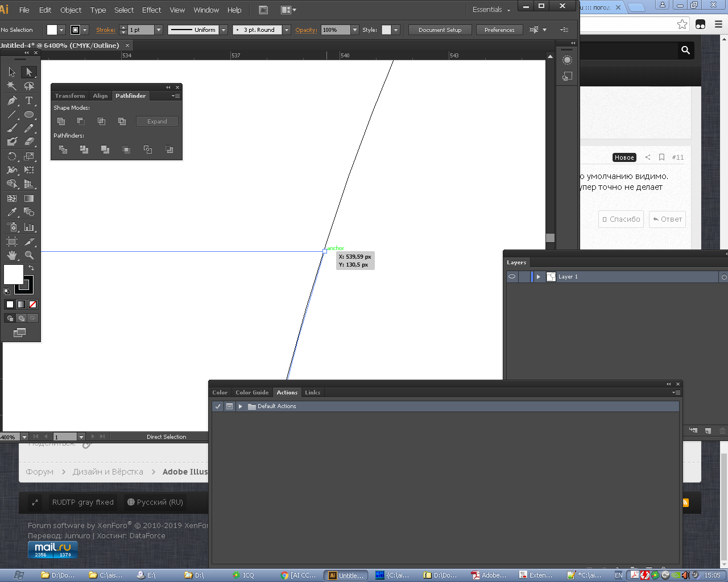Toggle the Default Actions checkmark
This screenshot has width=728, height=582.
coord(218,406)
